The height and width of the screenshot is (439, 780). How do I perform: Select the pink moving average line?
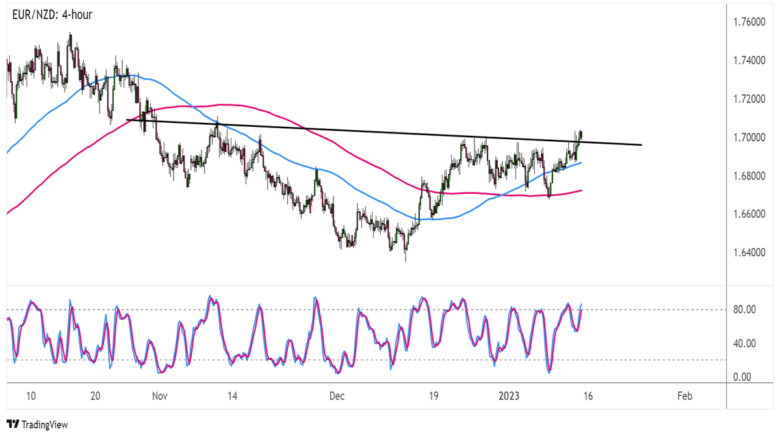[230, 103]
